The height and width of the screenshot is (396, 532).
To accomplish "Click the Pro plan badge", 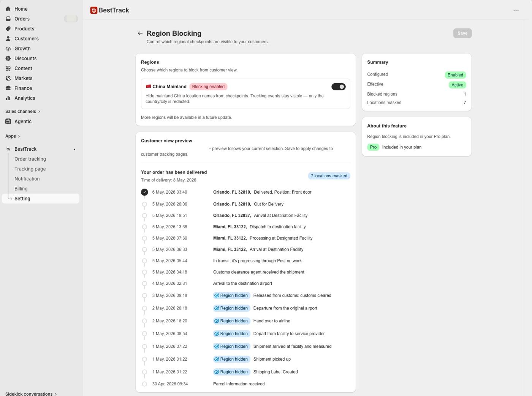I will [373, 147].
